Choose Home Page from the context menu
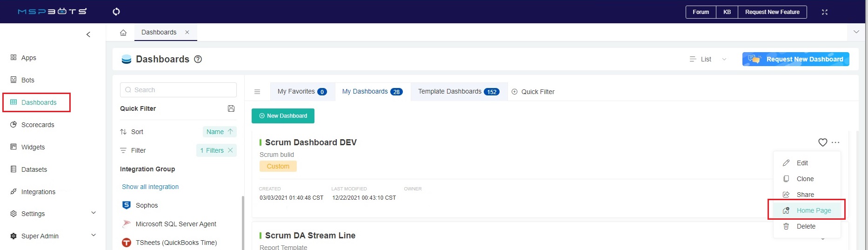The width and height of the screenshot is (868, 250). (807, 210)
